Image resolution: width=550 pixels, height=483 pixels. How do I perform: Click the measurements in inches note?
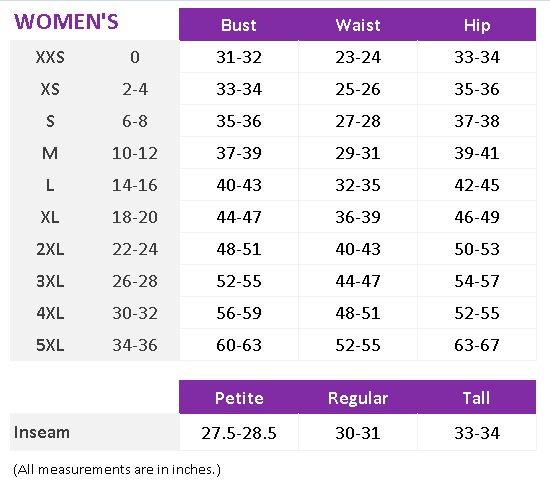pyautogui.click(x=117, y=469)
